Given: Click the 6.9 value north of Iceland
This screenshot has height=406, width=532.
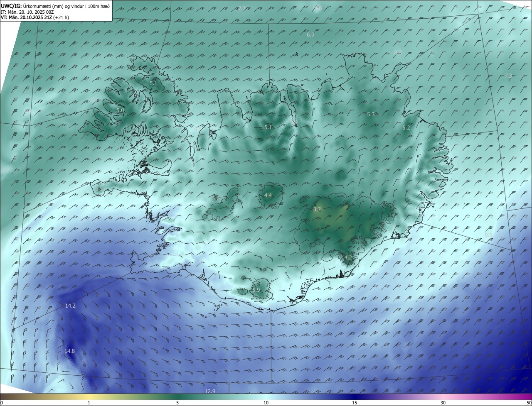Looking at the screenshot, I should (310, 35).
